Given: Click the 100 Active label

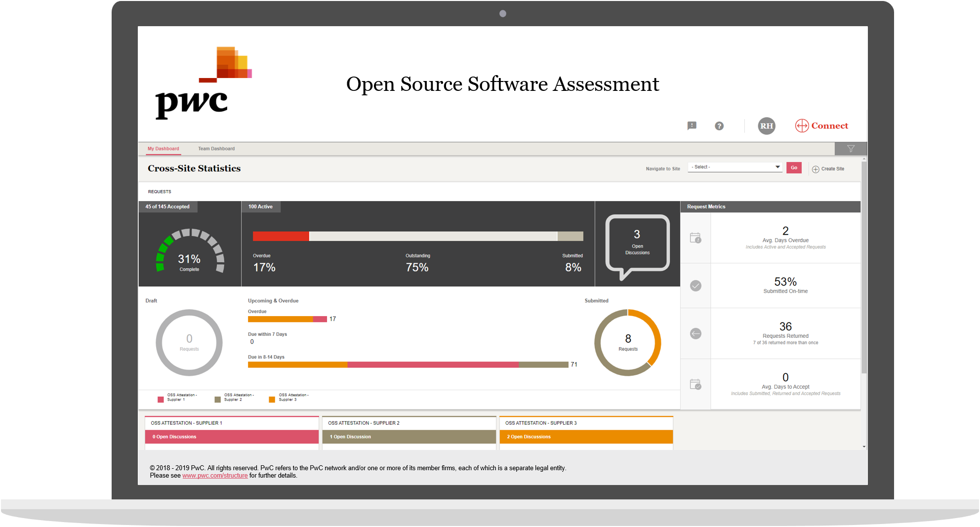Looking at the screenshot, I should [x=261, y=207].
